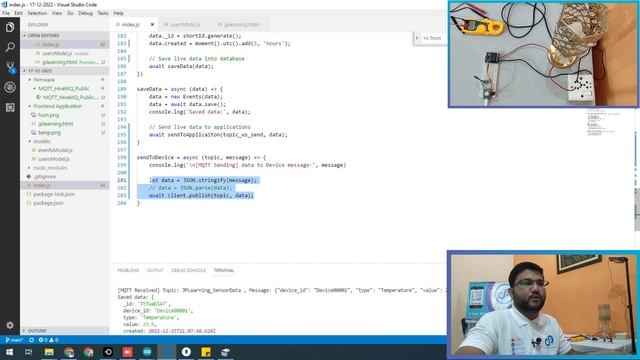Screen dimensions: 640x360
Task: Click the 'saveData' function definition line
Action: click(x=180, y=89)
